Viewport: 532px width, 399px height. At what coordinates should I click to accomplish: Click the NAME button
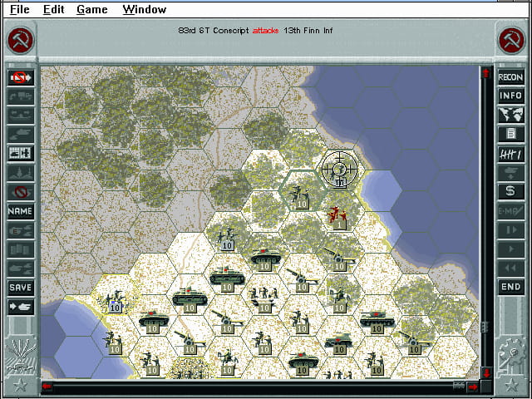(21, 211)
